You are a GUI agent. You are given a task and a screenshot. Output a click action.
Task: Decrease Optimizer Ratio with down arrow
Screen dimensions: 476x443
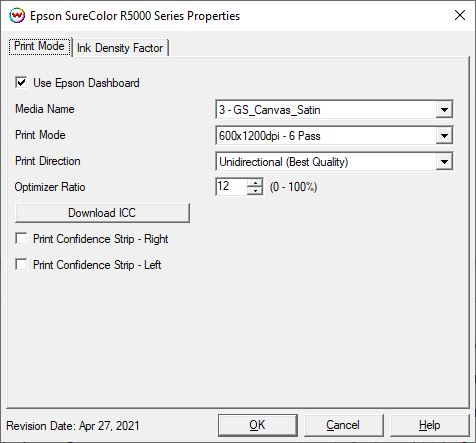click(255, 191)
